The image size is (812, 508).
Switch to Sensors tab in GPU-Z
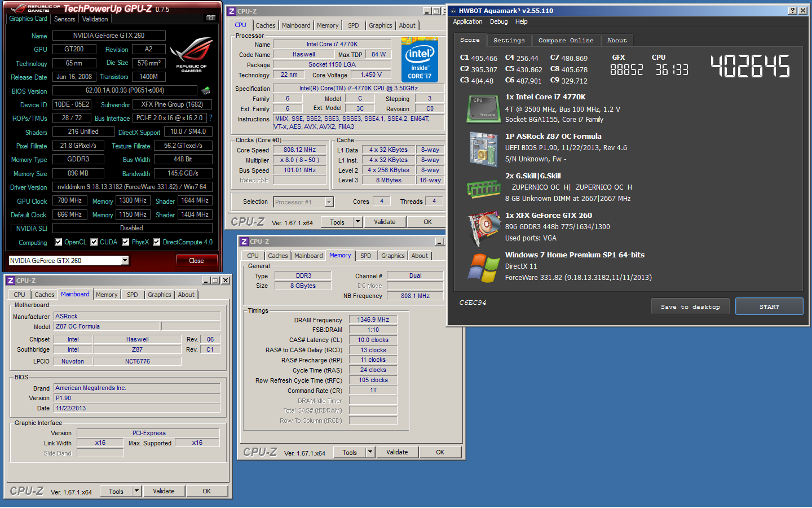pos(64,19)
